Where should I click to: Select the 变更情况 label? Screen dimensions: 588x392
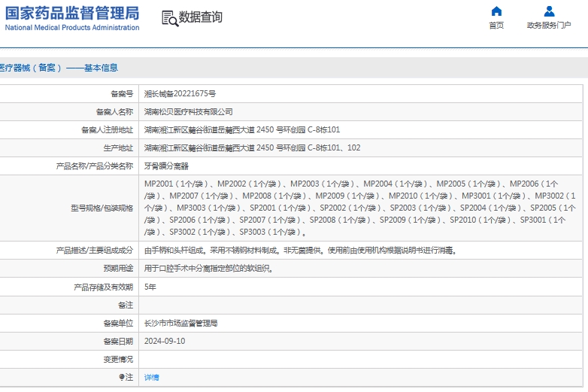pos(118,360)
